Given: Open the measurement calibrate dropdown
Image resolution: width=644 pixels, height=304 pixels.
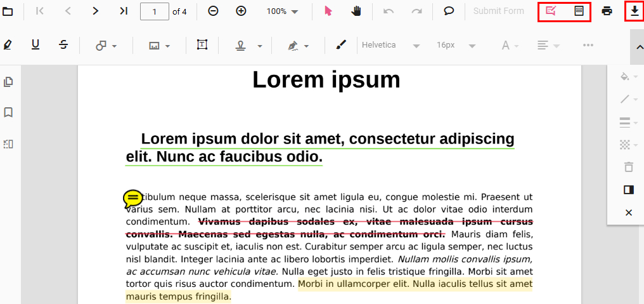Looking at the screenshot, I should (159, 46).
